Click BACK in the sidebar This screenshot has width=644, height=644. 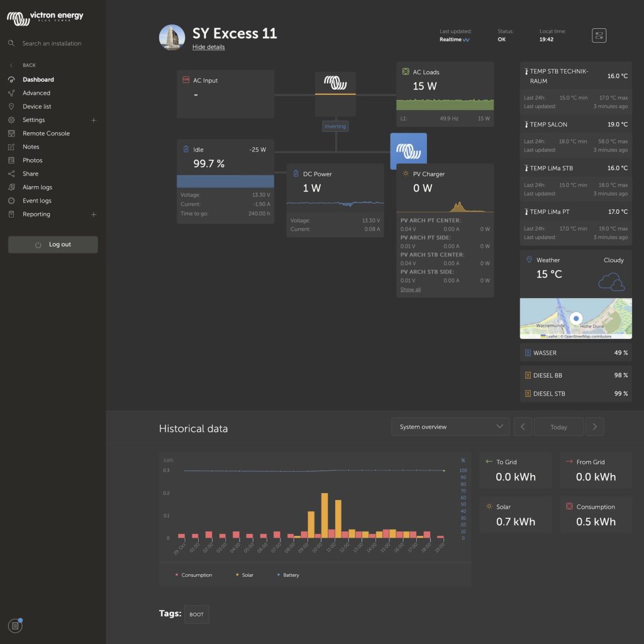29,65
